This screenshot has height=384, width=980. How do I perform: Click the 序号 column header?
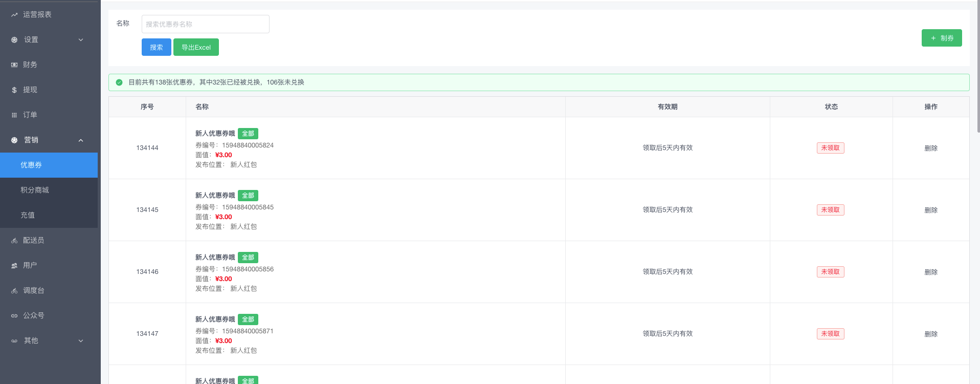[147, 107]
